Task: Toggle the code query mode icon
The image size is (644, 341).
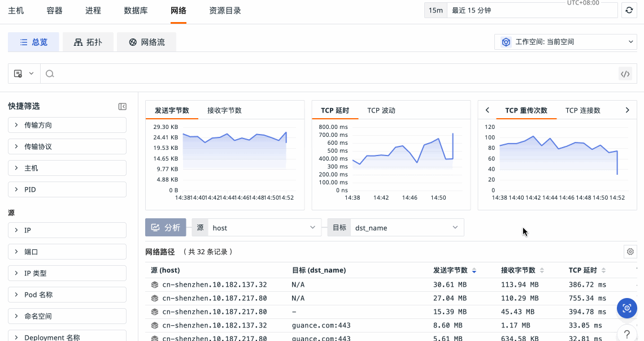Action: click(x=625, y=74)
